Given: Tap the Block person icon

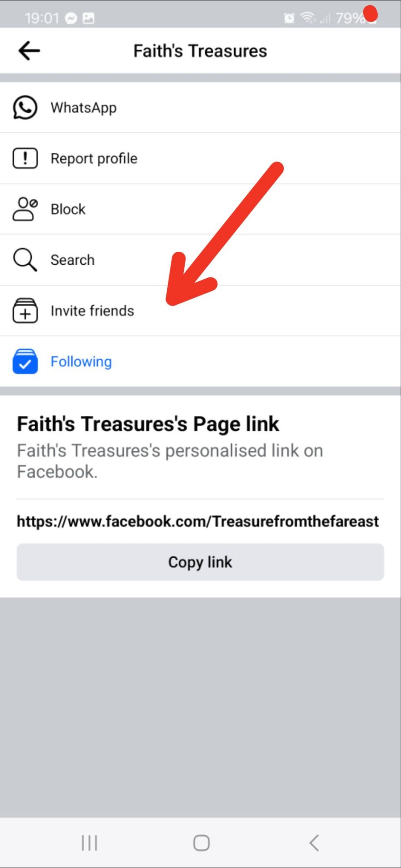Looking at the screenshot, I should 25,209.
